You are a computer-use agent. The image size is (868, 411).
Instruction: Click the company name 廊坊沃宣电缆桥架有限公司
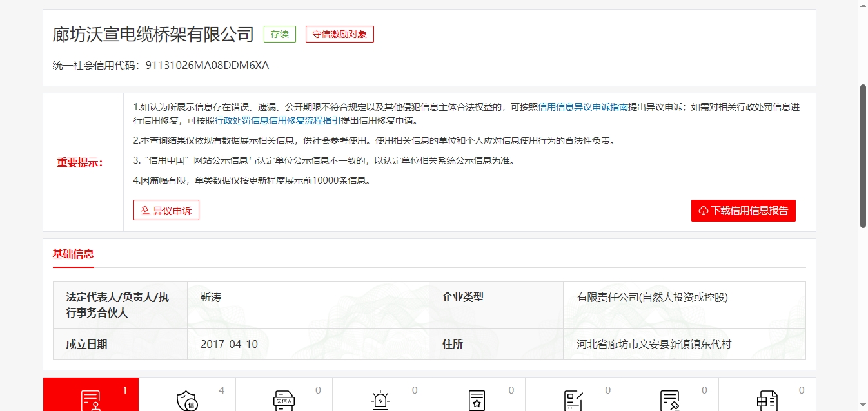(153, 34)
